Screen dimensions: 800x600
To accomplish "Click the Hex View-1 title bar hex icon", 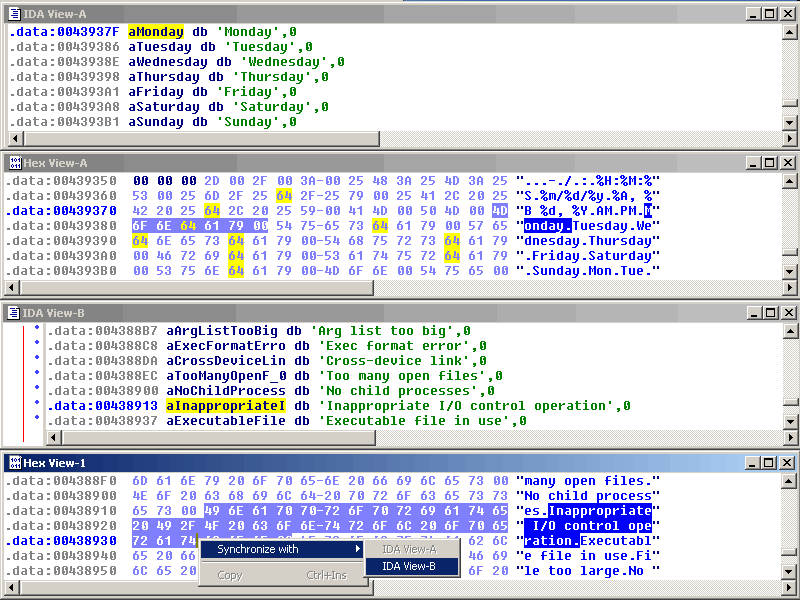I will click(x=15, y=463).
